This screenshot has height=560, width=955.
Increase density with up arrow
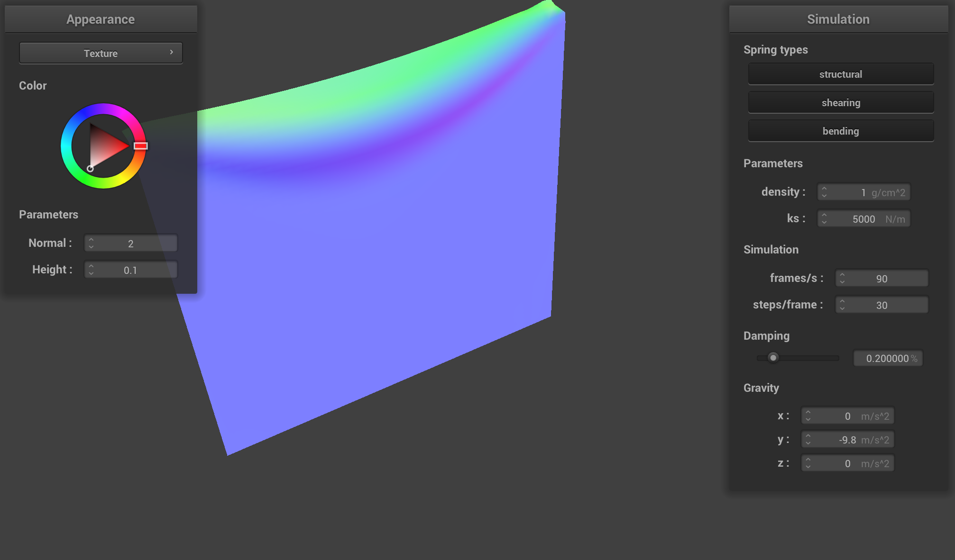pyautogui.click(x=824, y=188)
